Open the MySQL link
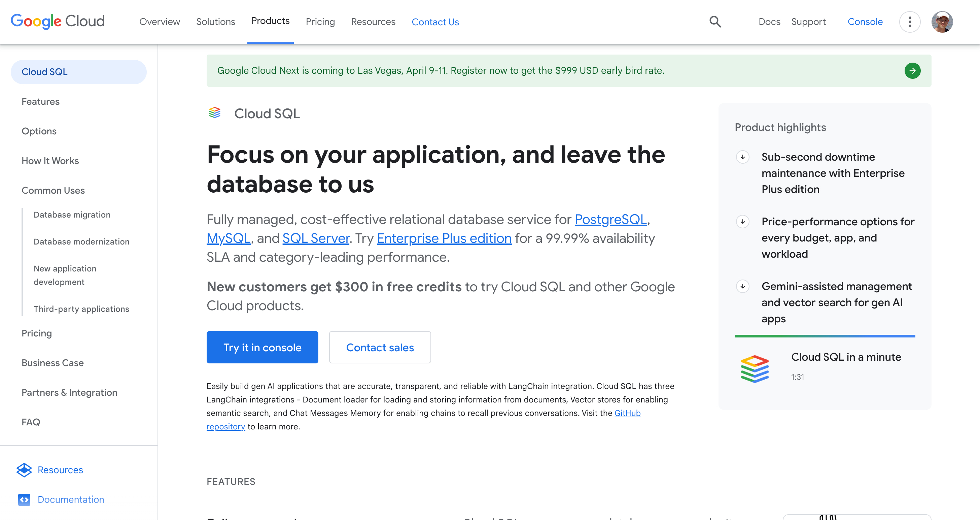This screenshot has height=520, width=980. coord(228,238)
